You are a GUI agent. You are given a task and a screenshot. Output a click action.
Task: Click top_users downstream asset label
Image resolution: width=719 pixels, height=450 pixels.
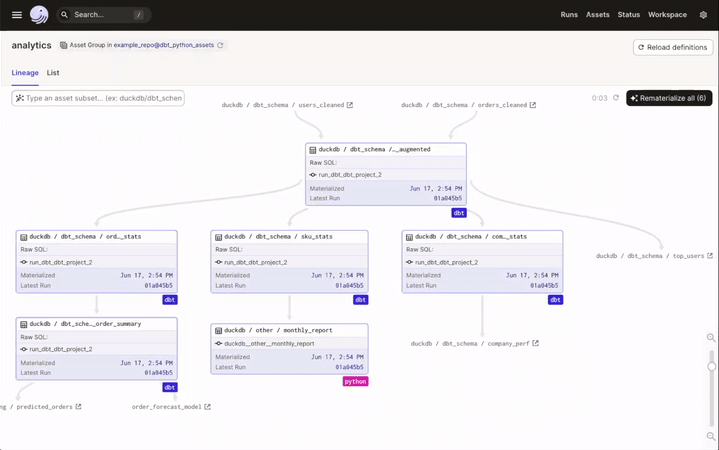[650, 256]
